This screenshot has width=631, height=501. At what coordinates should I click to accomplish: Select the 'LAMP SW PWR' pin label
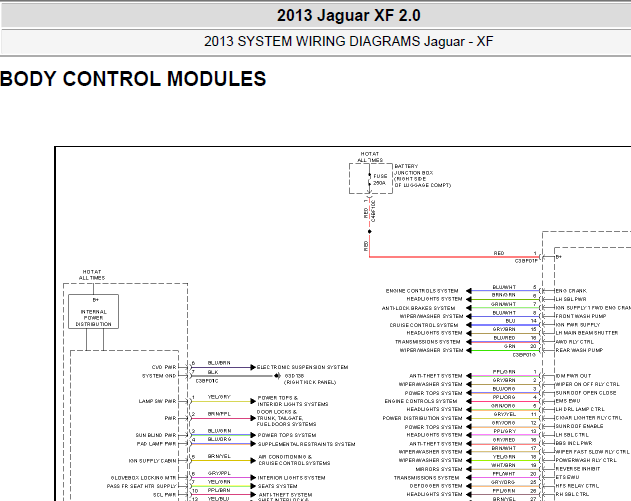(157, 401)
